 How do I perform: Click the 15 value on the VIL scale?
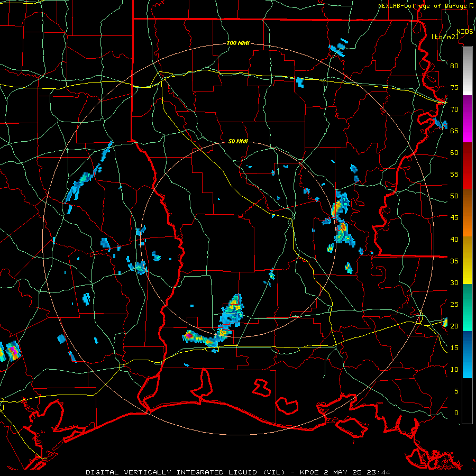point(454,348)
